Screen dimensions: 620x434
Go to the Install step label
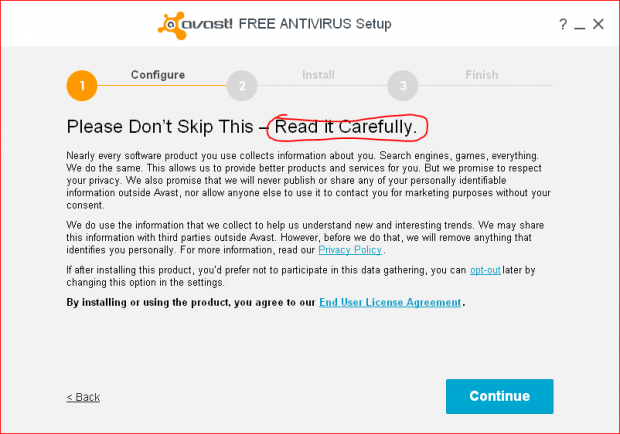point(318,75)
